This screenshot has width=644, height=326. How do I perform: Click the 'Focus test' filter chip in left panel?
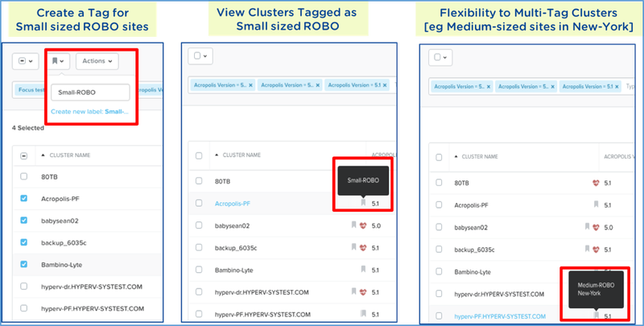[31, 90]
